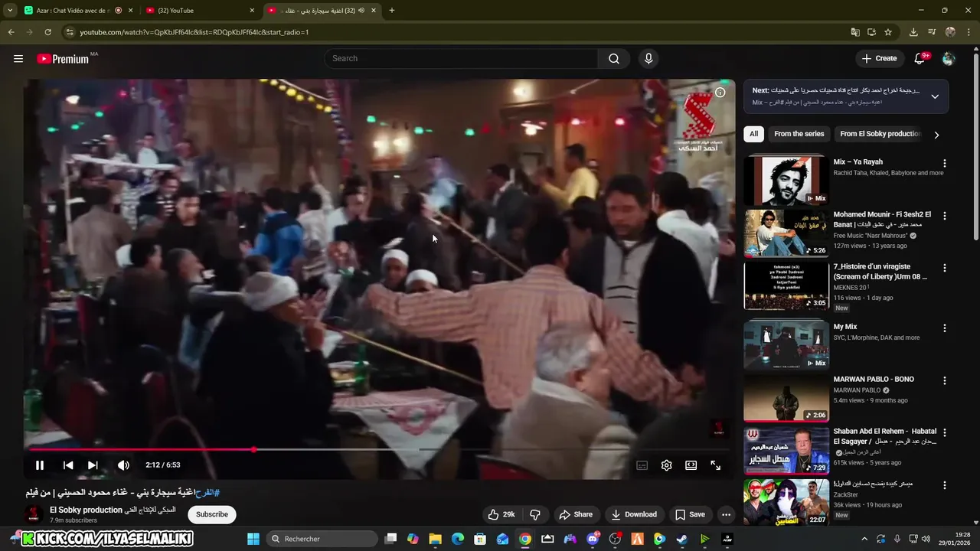Select the All filter chip
This screenshot has height=551, width=980.
point(753,134)
